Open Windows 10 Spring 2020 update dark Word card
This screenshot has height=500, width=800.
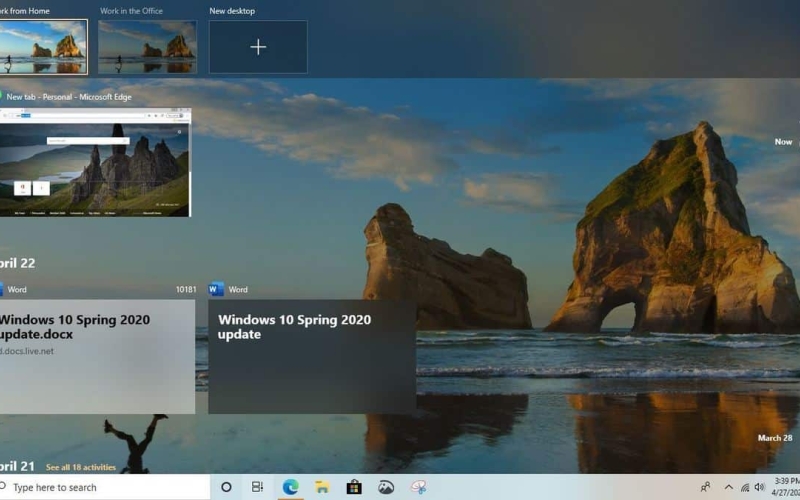click(312, 356)
